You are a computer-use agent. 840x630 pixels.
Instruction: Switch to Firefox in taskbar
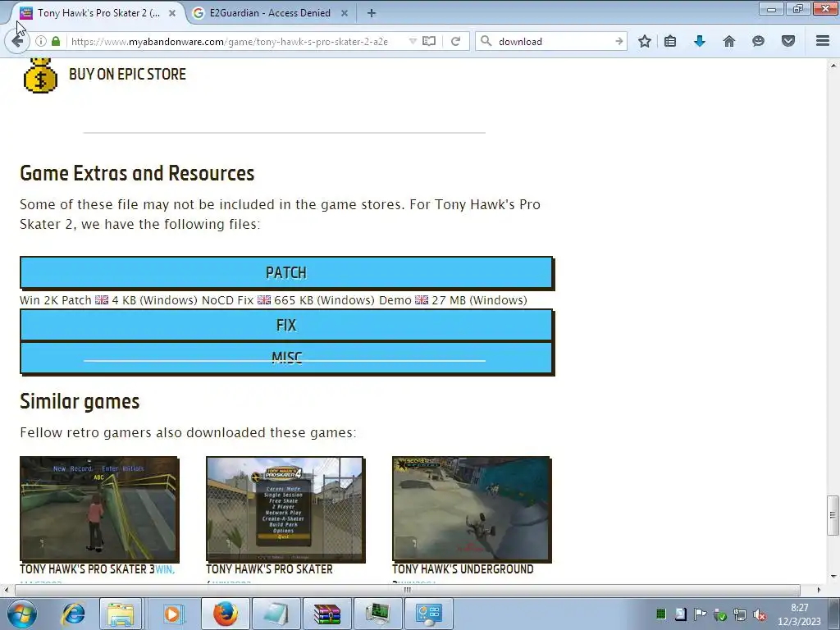(226, 614)
